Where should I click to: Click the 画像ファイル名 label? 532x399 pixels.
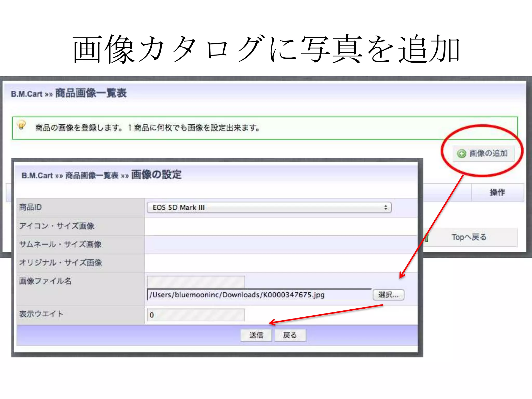click(x=45, y=281)
